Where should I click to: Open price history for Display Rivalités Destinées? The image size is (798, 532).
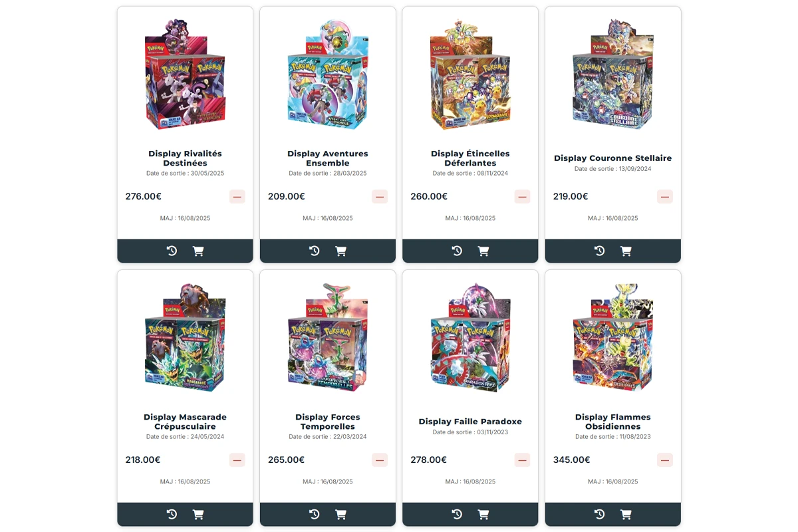172,251
